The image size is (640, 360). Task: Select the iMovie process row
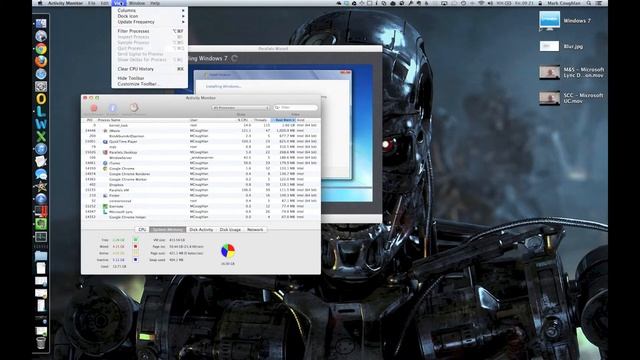pyautogui.click(x=200, y=131)
